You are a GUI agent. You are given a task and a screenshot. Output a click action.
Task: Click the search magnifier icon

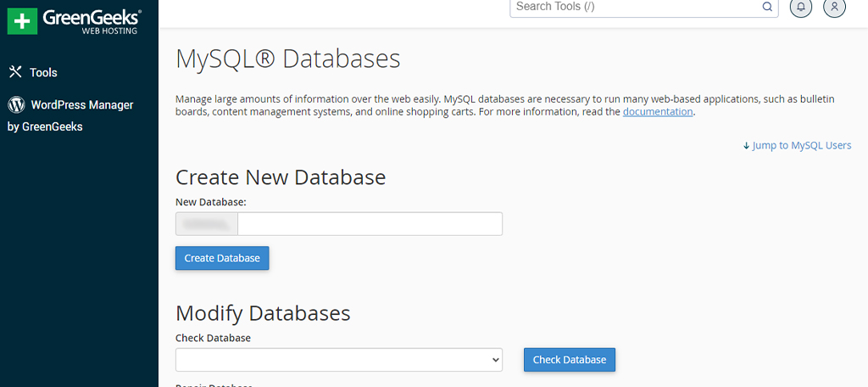click(x=766, y=7)
